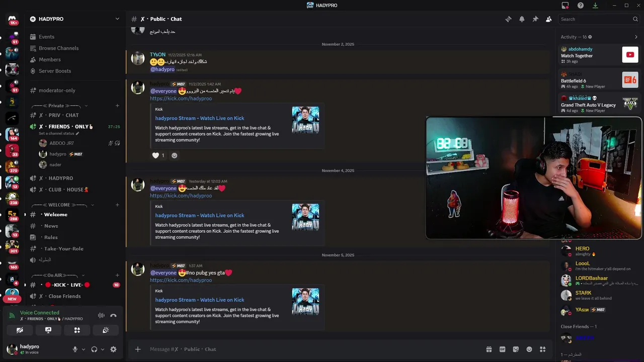Turn on camera in the voice panel
The height and width of the screenshot is (362, 644).
tap(20, 330)
